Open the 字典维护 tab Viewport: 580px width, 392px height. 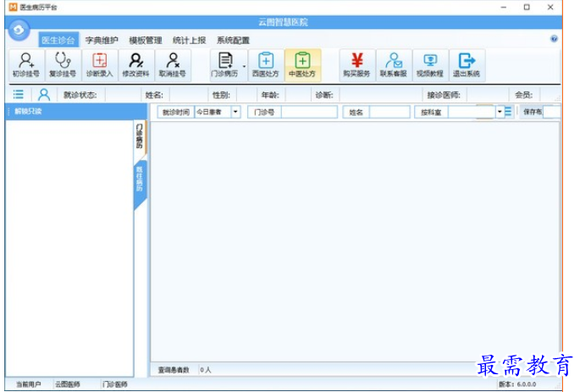pos(102,40)
